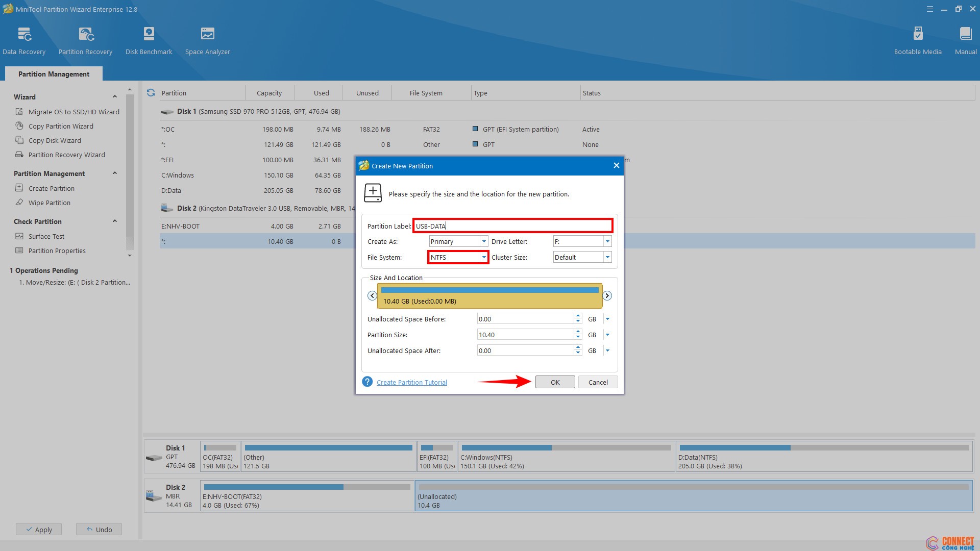Screen dimensions: 980x551
Task: Select the pending Move/Resize operation
Action: [x=75, y=282]
